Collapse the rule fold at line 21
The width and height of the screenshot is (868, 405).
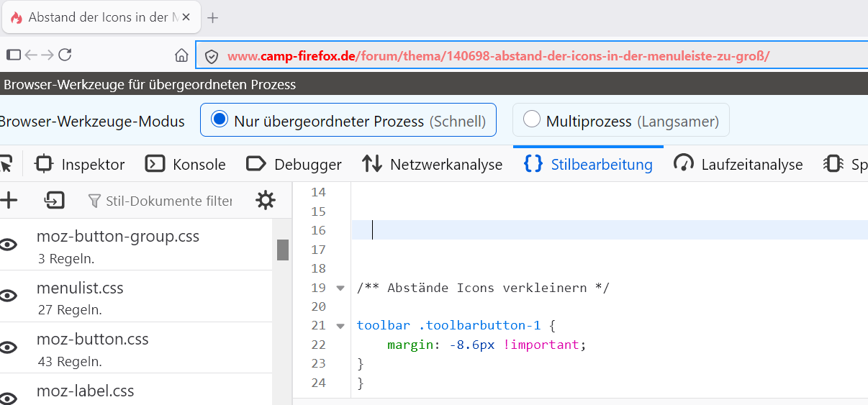[340, 326]
